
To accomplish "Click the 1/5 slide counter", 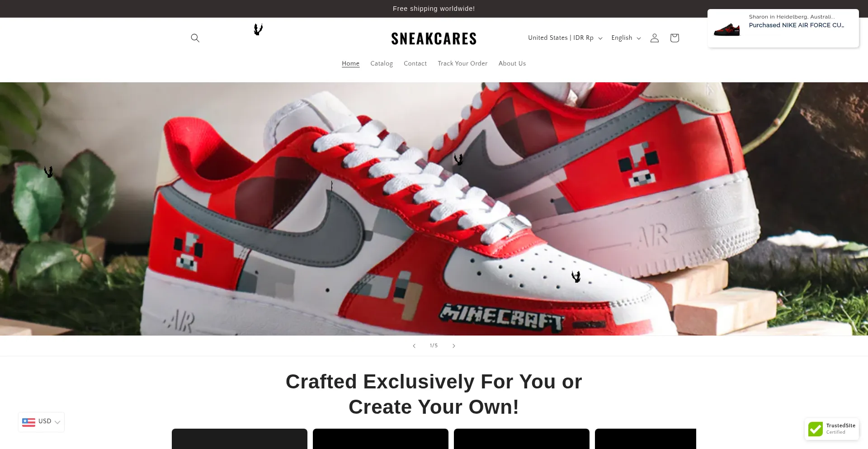I will pyautogui.click(x=434, y=346).
